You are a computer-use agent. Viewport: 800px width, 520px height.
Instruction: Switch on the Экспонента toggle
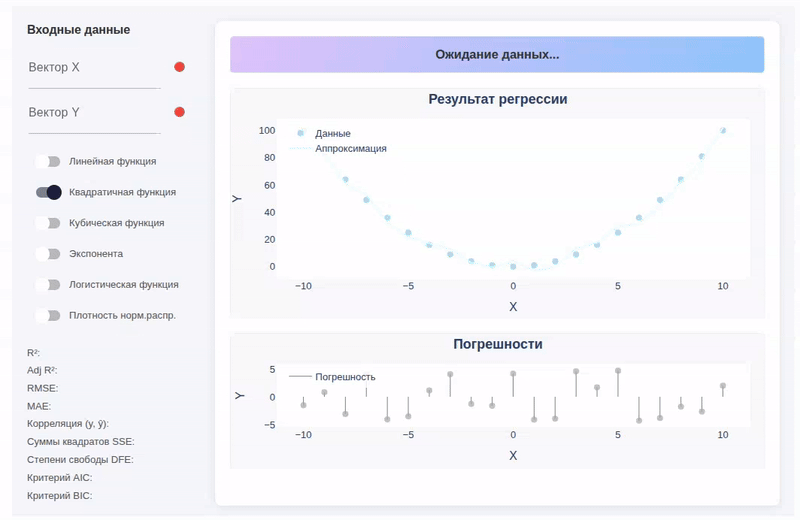point(48,254)
